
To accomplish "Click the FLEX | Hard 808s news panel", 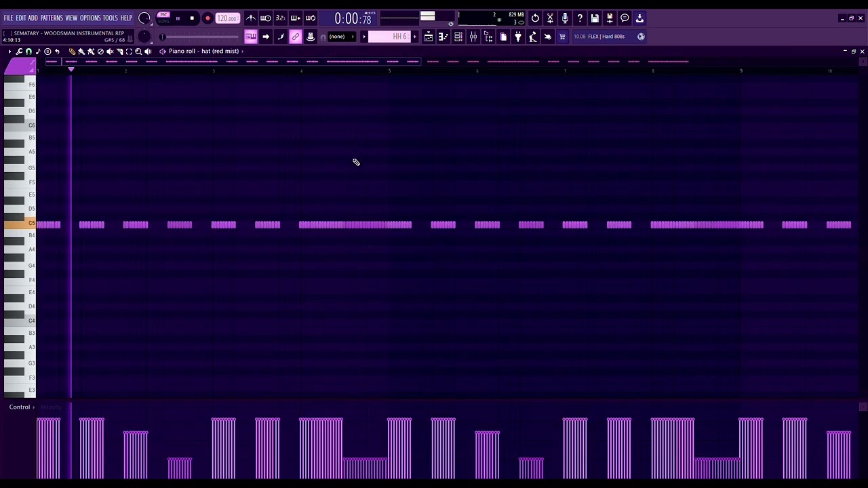I will point(604,37).
